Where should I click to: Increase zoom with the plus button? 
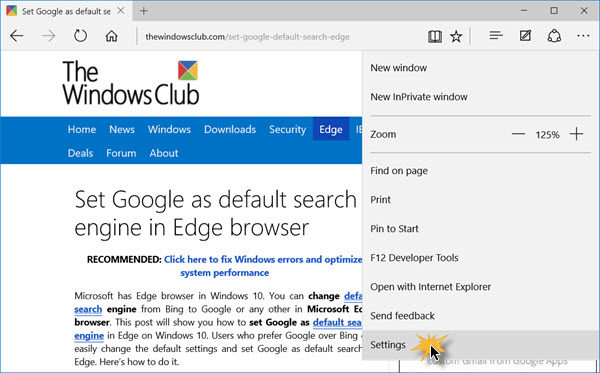click(576, 134)
